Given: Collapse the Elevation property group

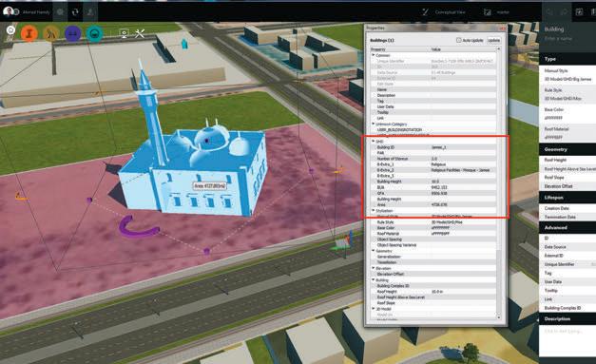Looking at the screenshot, I should click(374, 268).
